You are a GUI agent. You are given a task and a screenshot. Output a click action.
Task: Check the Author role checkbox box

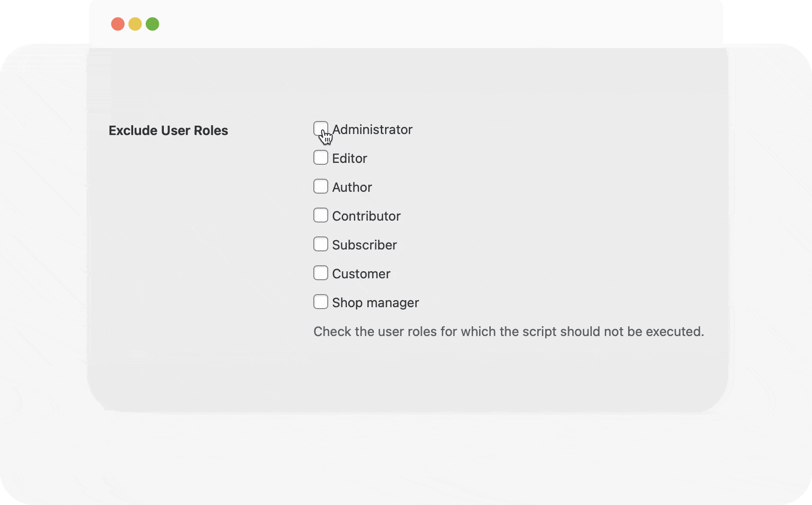point(321,186)
